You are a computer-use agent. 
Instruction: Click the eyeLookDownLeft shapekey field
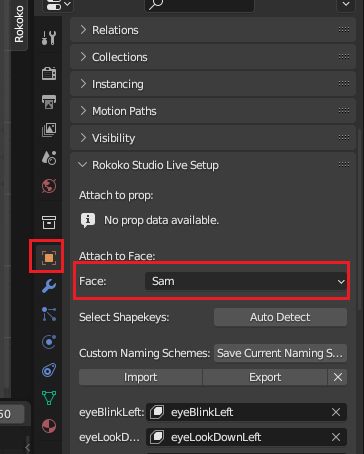(x=246, y=437)
